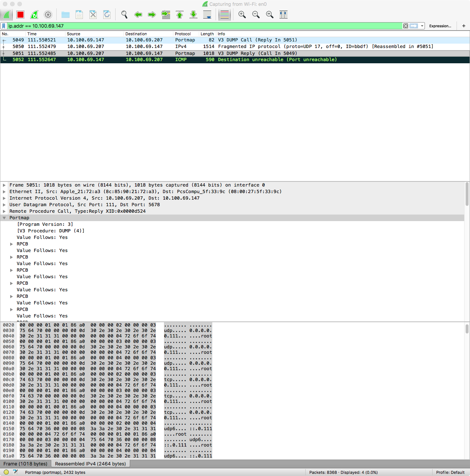The height and width of the screenshot is (476, 470).
Task: Click the packet details pane scrollbar
Action: coord(467,195)
